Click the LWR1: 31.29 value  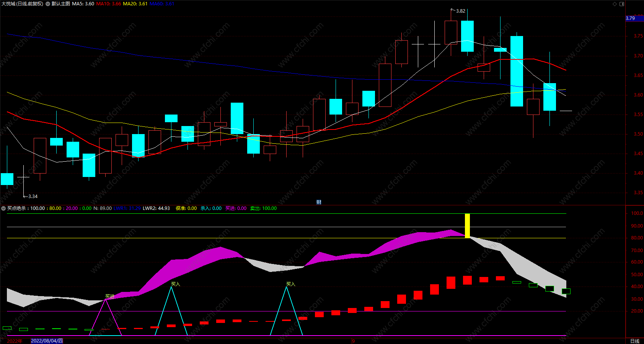coord(127,208)
